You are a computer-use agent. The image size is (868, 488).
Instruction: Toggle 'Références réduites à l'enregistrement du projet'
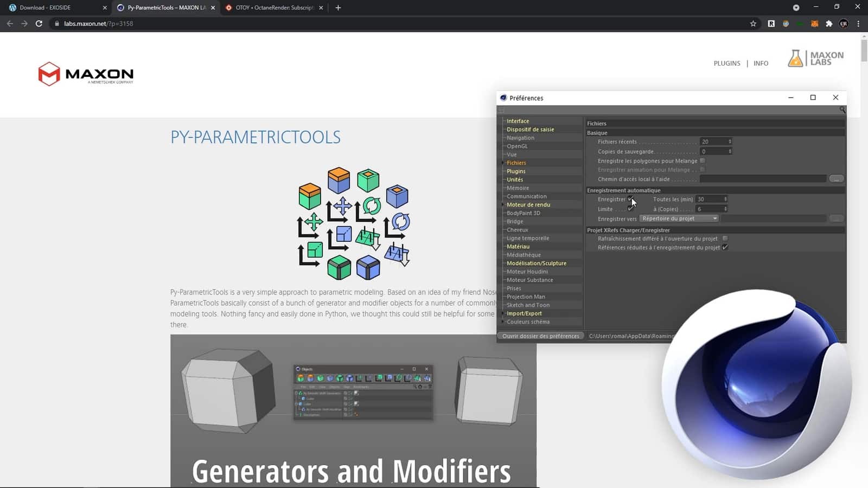[725, 247]
